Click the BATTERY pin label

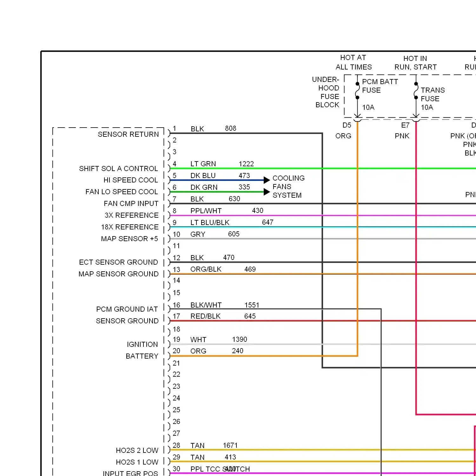tap(142, 356)
